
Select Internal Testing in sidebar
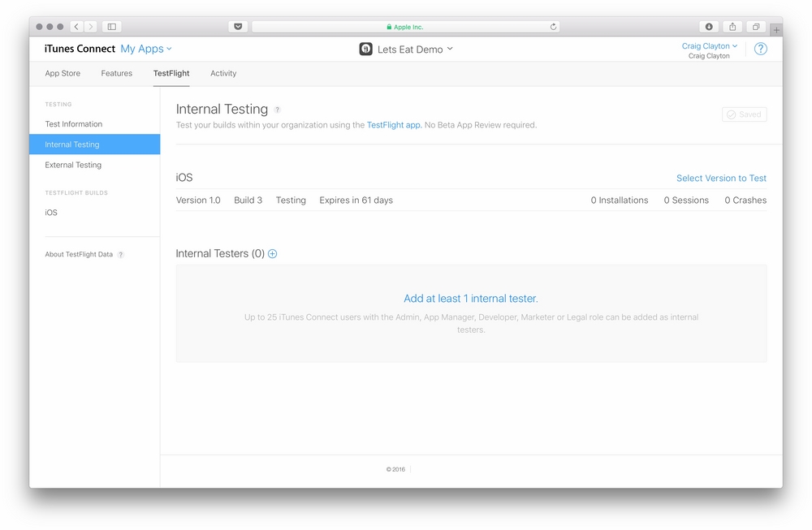point(95,144)
